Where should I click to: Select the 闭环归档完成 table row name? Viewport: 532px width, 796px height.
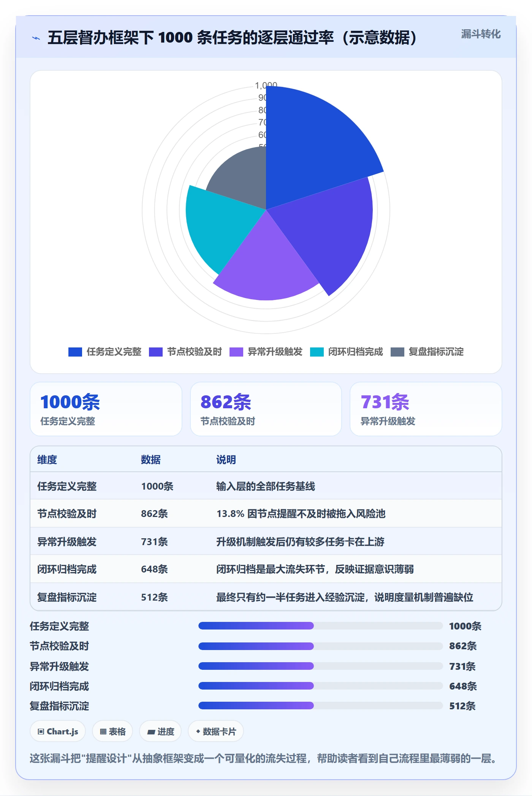tap(67, 569)
